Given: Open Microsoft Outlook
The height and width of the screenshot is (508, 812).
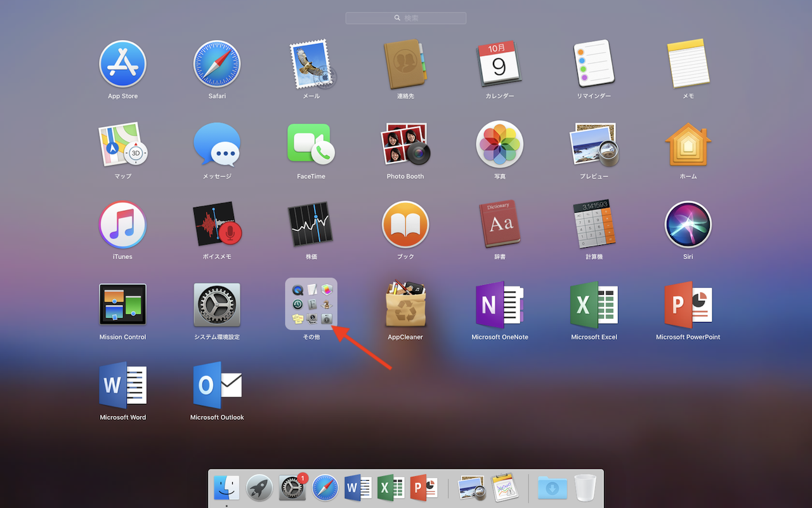Looking at the screenshot, I should pyautogui.click(x=217, y=385).
